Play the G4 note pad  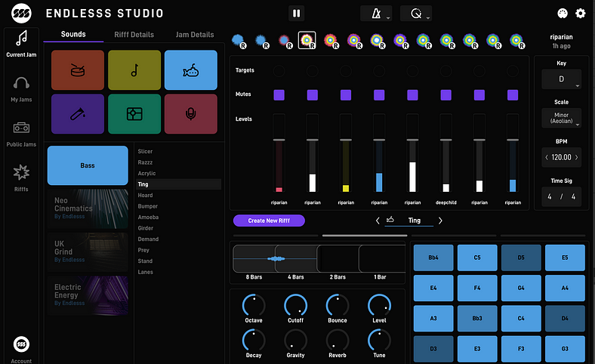click(x=521, y=288)
